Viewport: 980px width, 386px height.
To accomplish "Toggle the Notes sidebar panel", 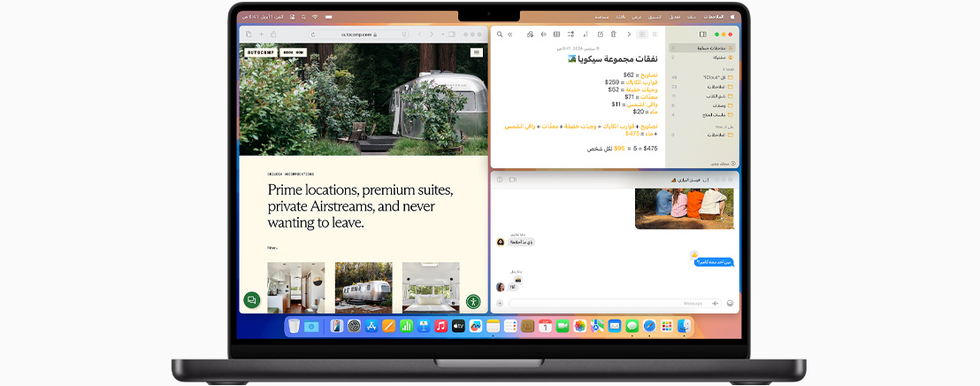I will click(x=702, y=35).
